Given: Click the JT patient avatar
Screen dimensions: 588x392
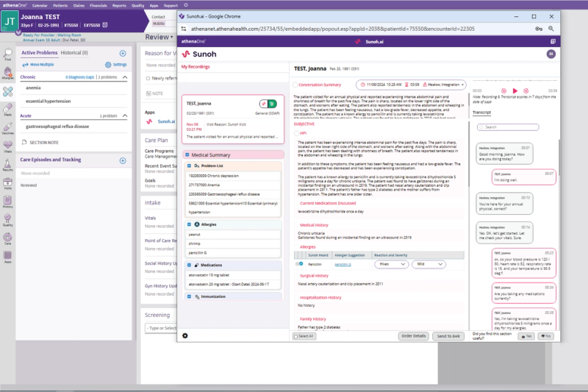Looking at the screenshot, I should click(10, 21).
